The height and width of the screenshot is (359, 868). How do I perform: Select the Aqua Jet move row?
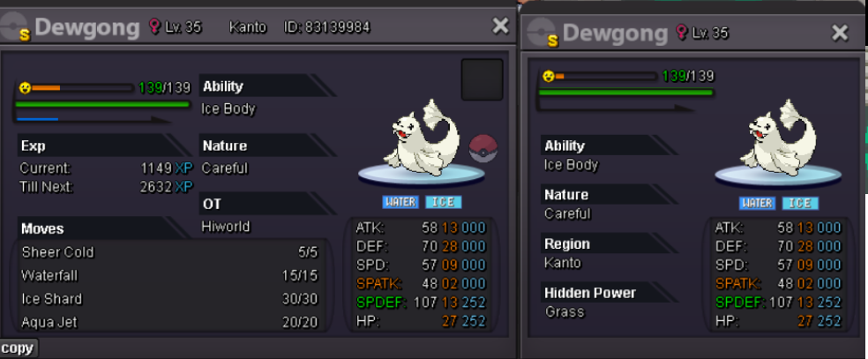point(169,322)
